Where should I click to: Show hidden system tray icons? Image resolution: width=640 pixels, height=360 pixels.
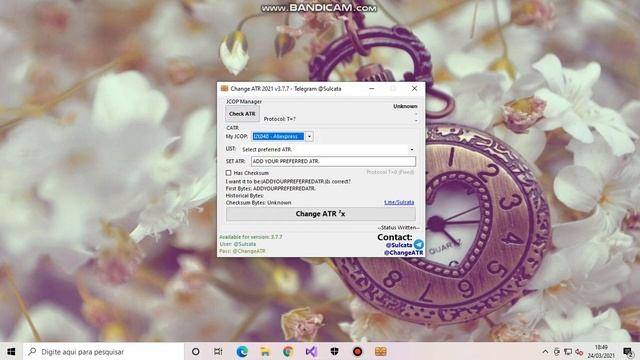545,351
